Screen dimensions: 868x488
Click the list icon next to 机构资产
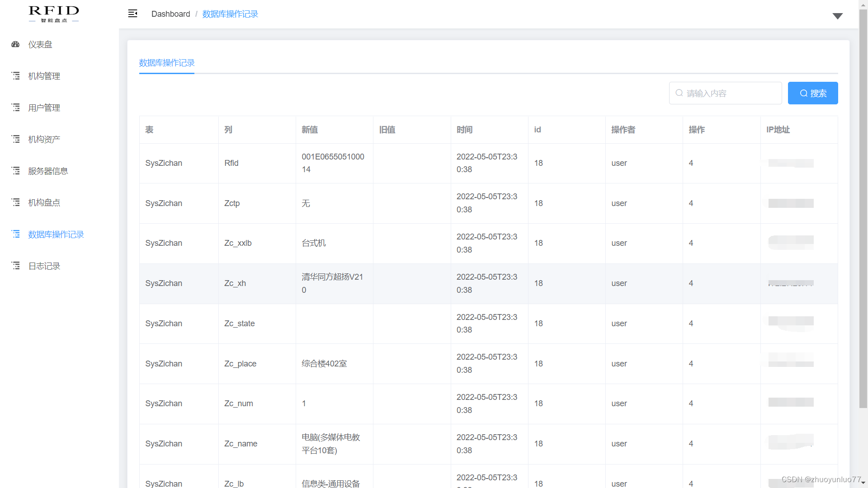click(x=16, y=139)
